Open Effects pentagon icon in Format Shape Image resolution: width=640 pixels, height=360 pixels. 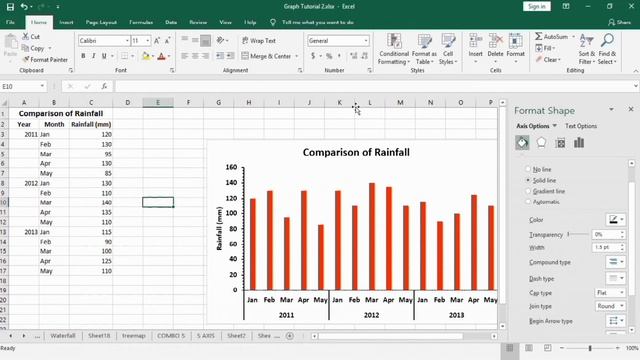541,143
